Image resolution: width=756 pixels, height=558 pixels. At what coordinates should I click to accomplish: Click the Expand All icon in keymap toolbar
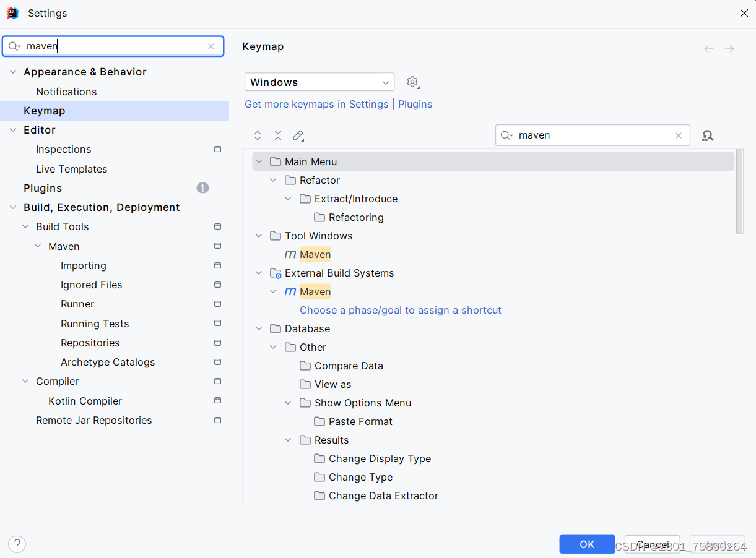(258, 135)
